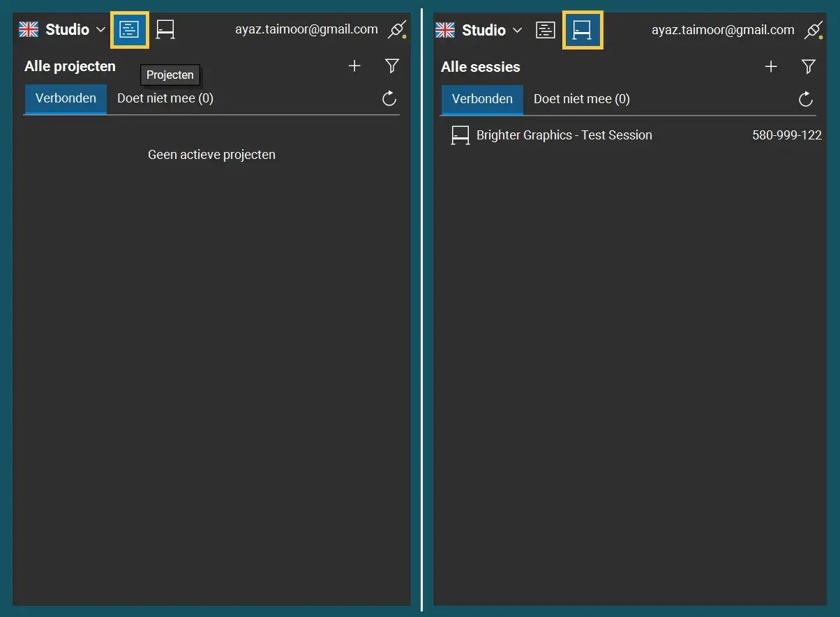Click ayaz.taimoor@gmail.com account in left panel

pyautogui.click(x=306, y=29)
